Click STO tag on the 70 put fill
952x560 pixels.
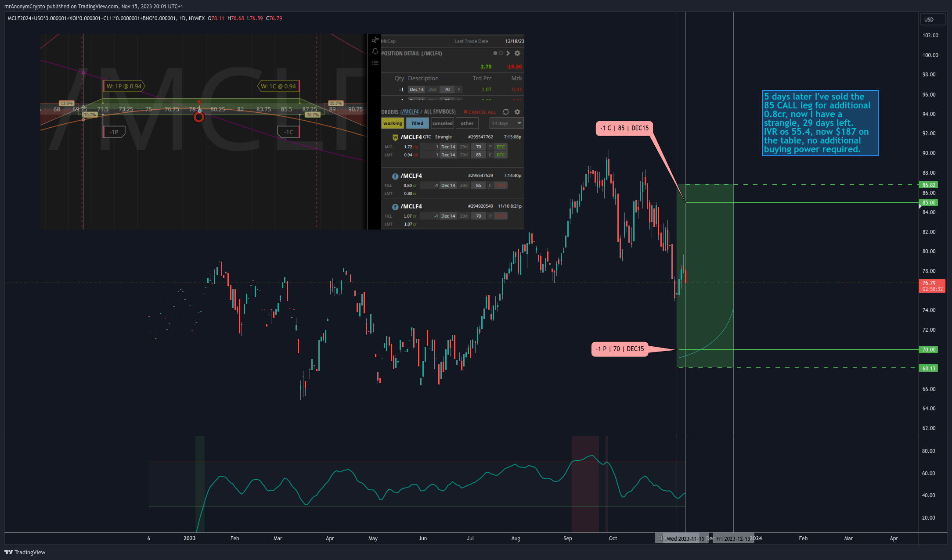pos(501,216)
